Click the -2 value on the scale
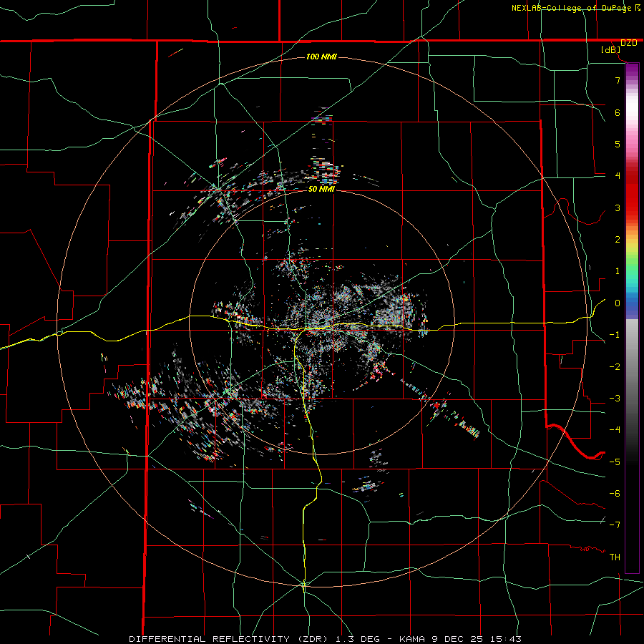This screenshot has height=644, width=644. click(x=615, y=367)
